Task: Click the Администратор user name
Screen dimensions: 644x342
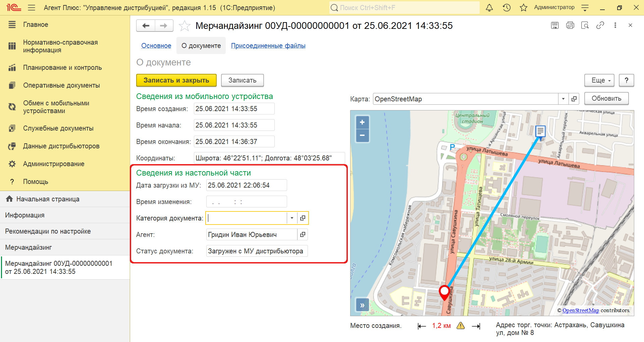Action: point(554,7)
